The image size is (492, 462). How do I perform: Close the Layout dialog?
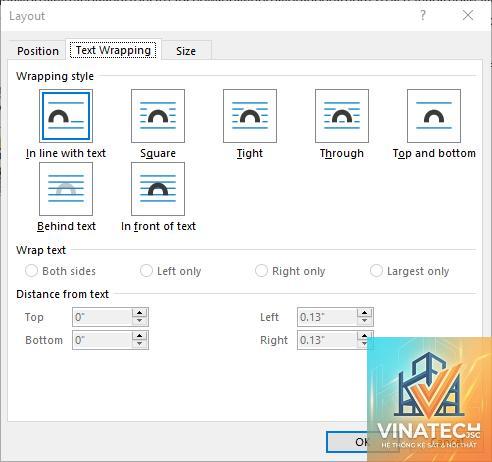468,15
